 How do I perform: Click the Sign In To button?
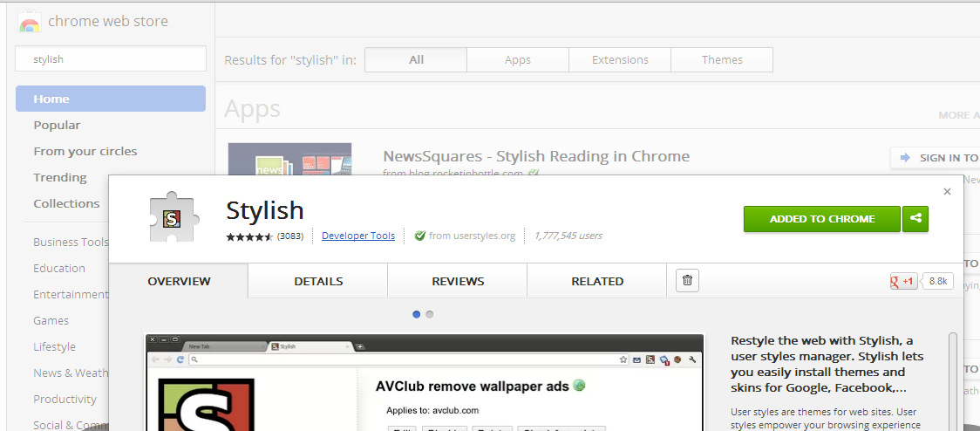[x=935, y=158]
